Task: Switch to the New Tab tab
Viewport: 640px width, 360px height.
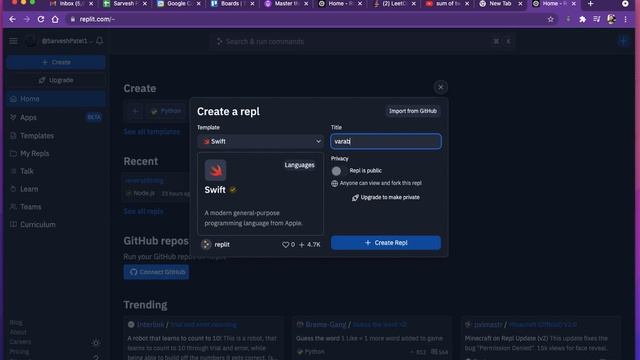Action: 501,4
